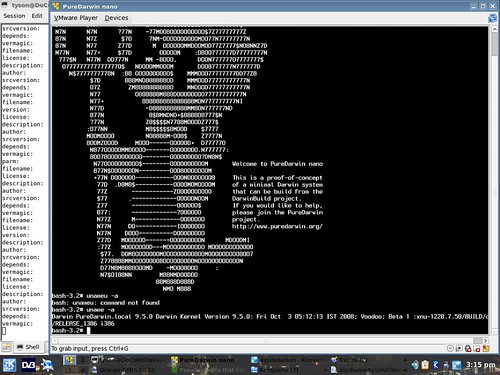Click the 3:15 pm clock
This screenshot has width=500, height=375.
[x=480, y=365]
